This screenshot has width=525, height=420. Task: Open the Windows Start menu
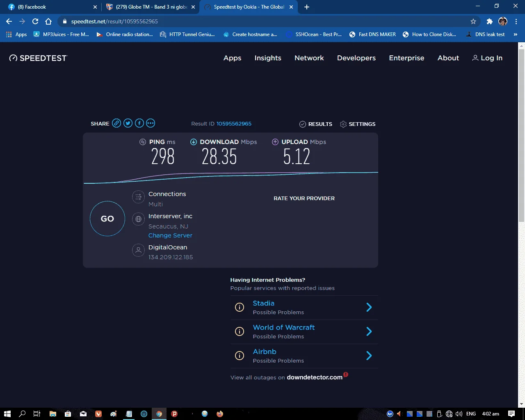point(7,414)
